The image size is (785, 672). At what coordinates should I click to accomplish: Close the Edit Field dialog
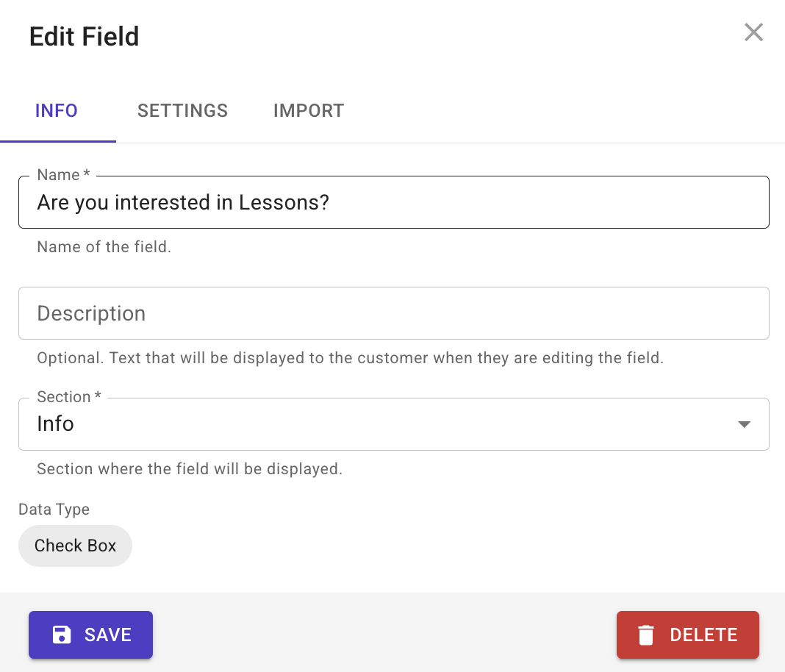pyautogui.click(x=753, y=32)
